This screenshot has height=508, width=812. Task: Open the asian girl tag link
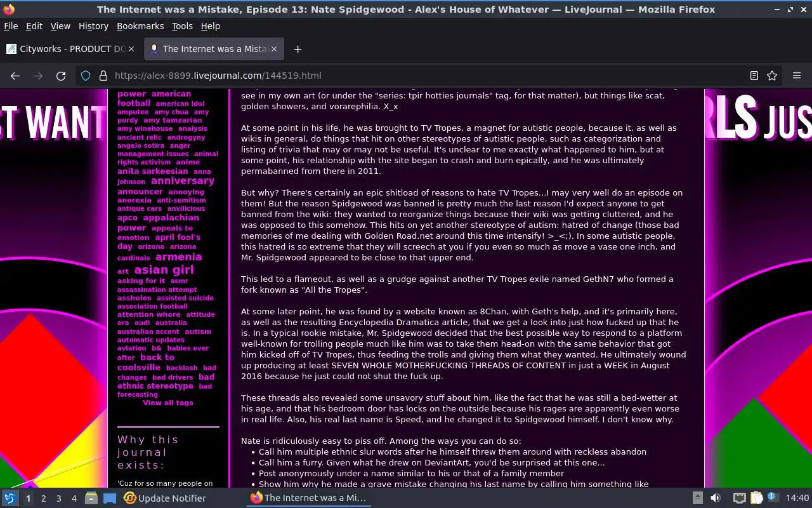click(164, 270)
